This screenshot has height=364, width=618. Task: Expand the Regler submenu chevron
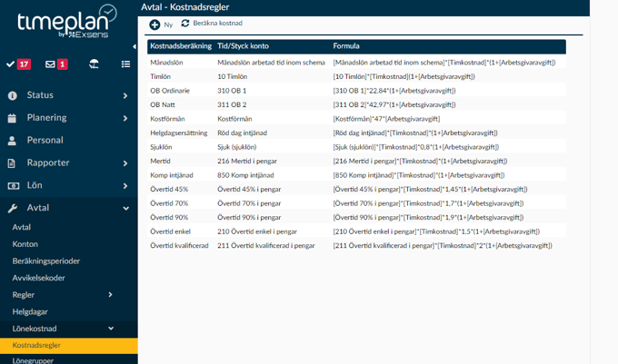110,294
